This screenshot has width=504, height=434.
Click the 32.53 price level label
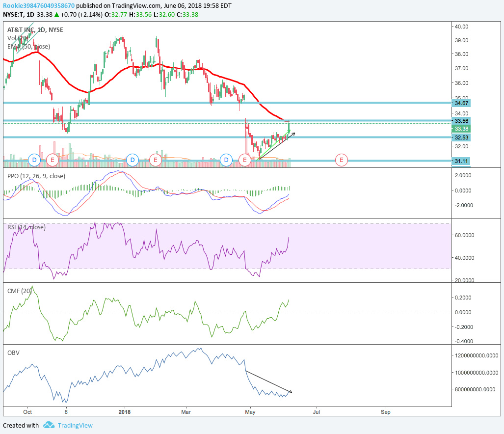tap(461, 137)
